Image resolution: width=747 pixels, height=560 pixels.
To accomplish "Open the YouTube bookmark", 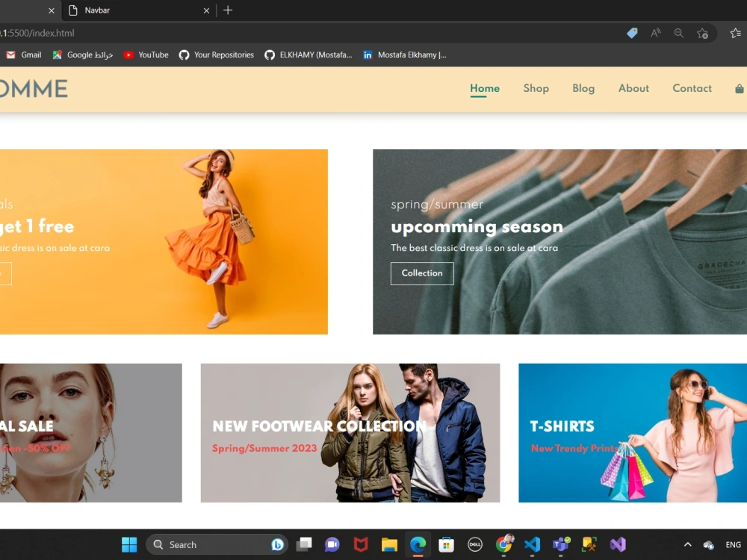I will (146, 55).
